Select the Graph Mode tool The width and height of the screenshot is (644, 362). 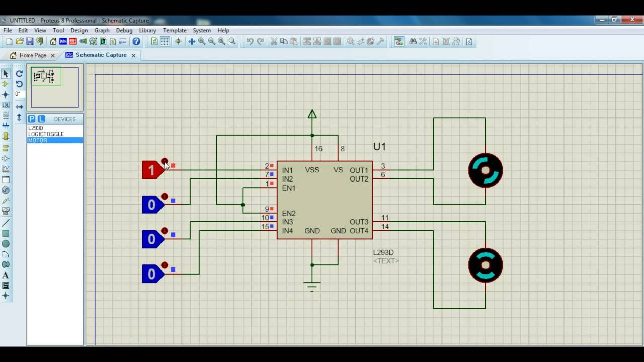[x=6, y=169]
